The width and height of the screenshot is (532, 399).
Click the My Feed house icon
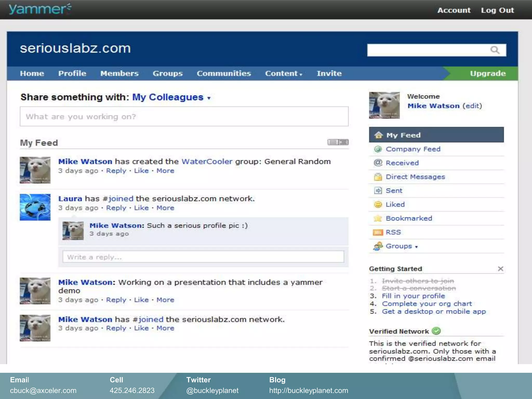point(378,135)
